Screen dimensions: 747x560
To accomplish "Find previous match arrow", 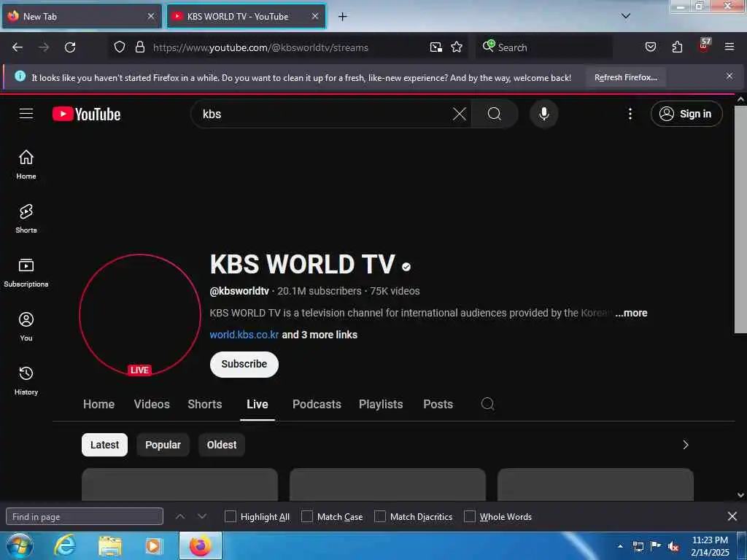I will (x=180, y=516).
